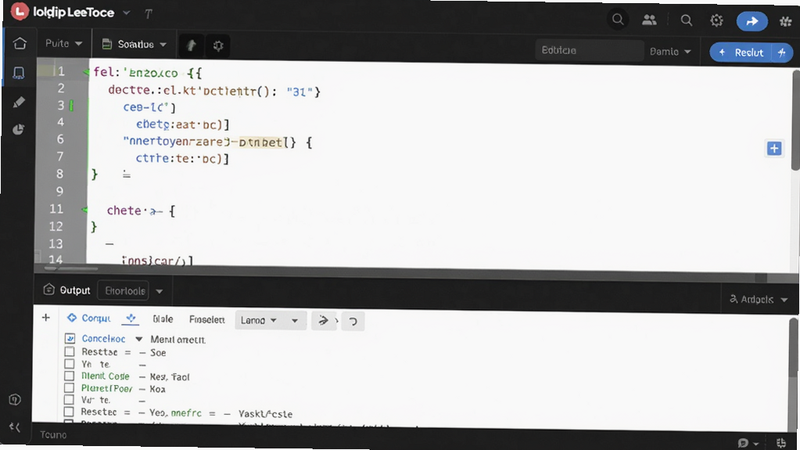Click the blue share arrow button
This screenshot has width=800, height=450.
point(752,21)
